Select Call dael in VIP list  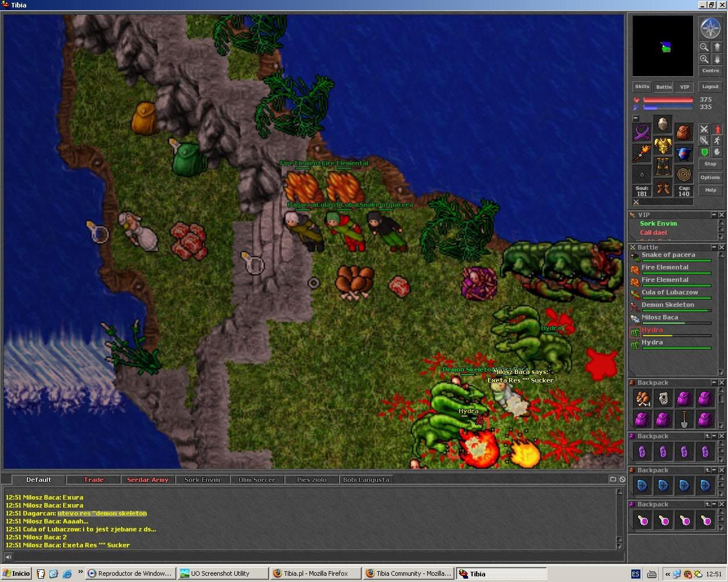coord(653,232)
